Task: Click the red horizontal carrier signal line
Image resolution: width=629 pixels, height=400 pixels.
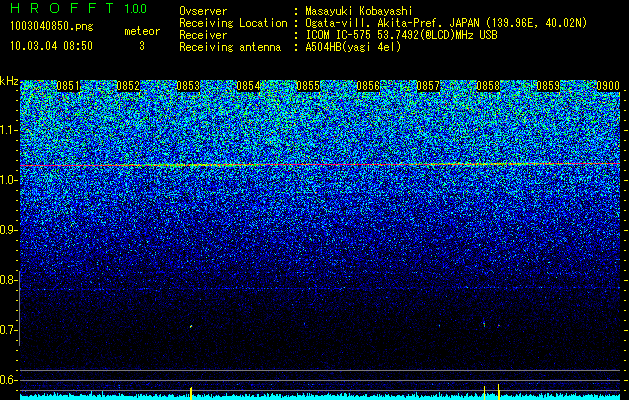Action: tap(320, 164)
